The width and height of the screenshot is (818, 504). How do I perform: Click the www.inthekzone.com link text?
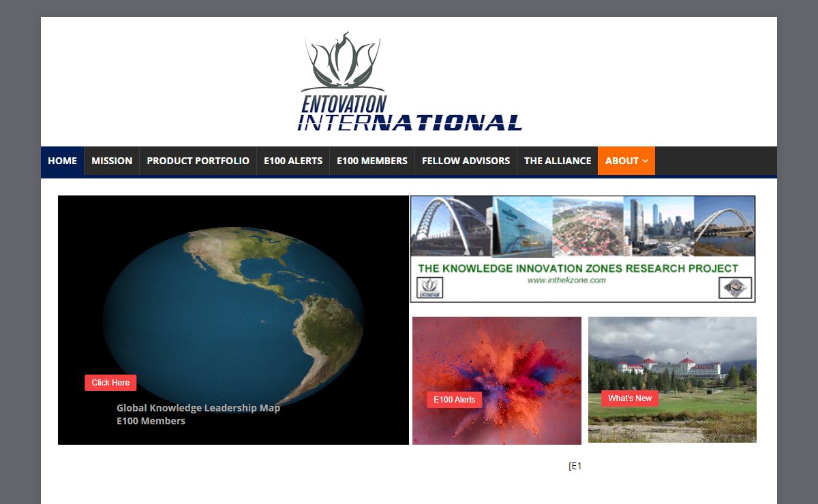(x=566, y=280)
